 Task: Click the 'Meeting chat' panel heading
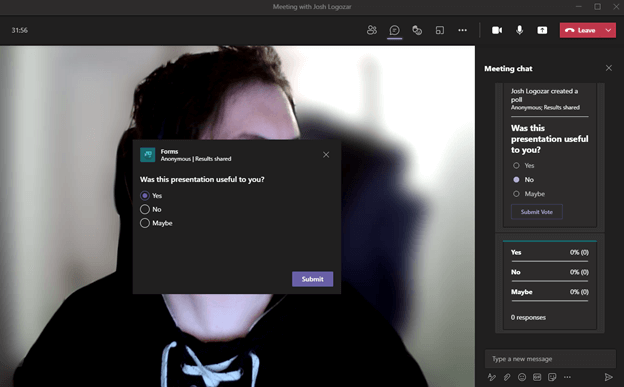508,68
